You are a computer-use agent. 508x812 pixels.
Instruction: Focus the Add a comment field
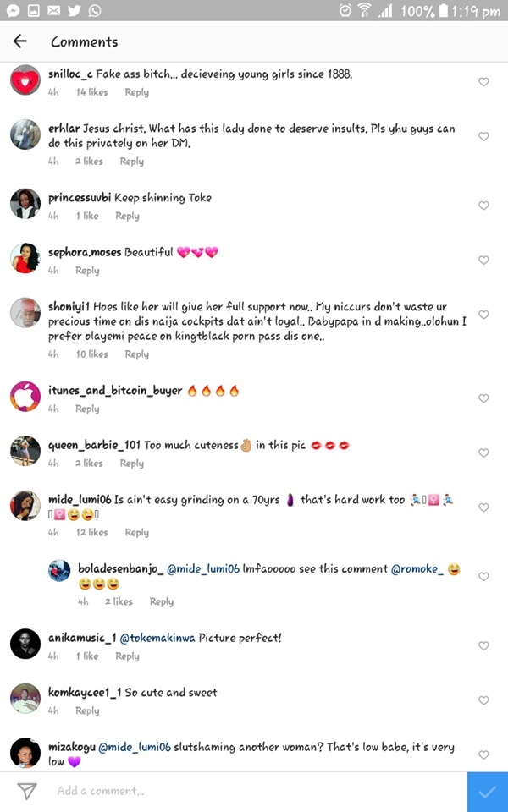[x=254, y=791]
